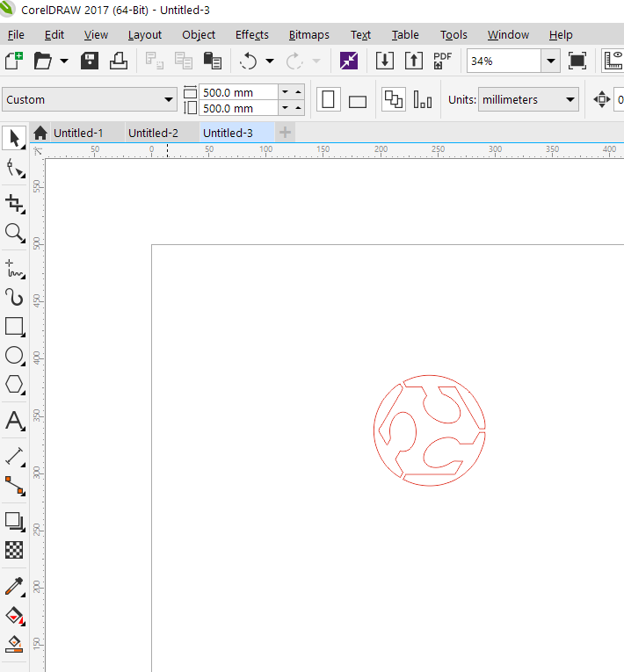The width and height of the screenshot is (624, 672).
Task: Click the Full-screen preview icon
Action: click(x=577, y=61)
